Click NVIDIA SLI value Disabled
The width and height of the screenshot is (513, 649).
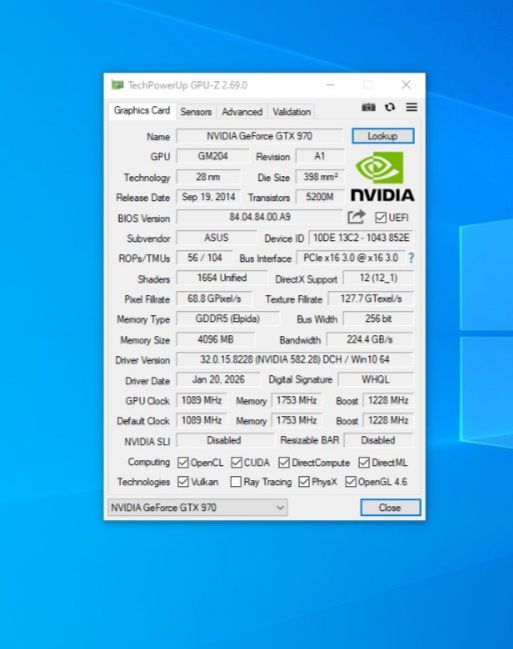tap(224, 440)
